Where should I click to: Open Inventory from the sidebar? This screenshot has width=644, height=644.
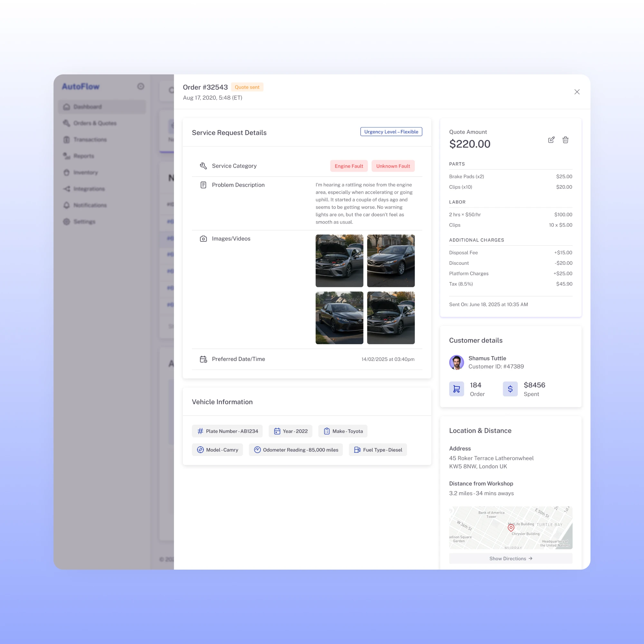pyautogui.click(x=85, y=172)
